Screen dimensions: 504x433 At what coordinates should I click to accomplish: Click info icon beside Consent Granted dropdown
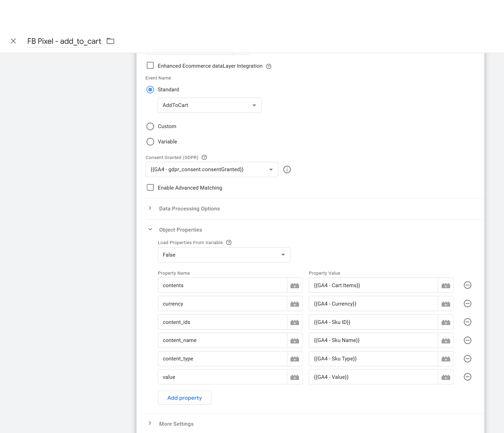coord(287,169)
